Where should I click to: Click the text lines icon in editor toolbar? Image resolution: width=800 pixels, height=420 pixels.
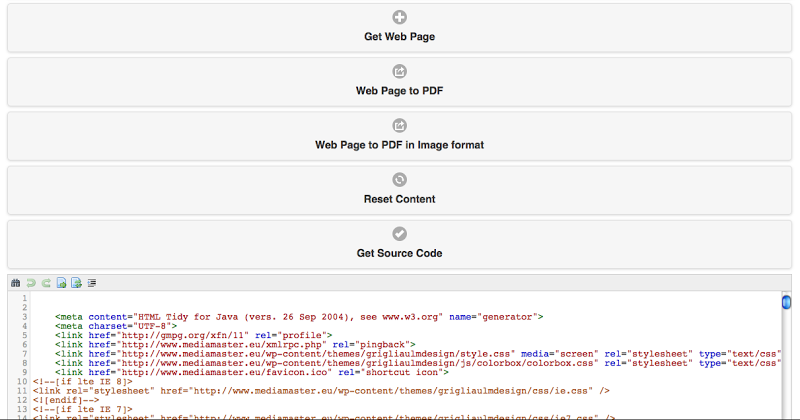[91, 283]
